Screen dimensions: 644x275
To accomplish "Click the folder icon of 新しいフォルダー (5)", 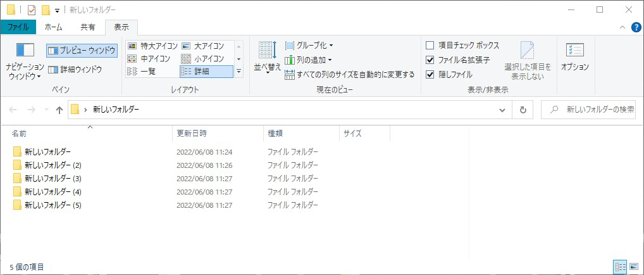I will [17, 205].
